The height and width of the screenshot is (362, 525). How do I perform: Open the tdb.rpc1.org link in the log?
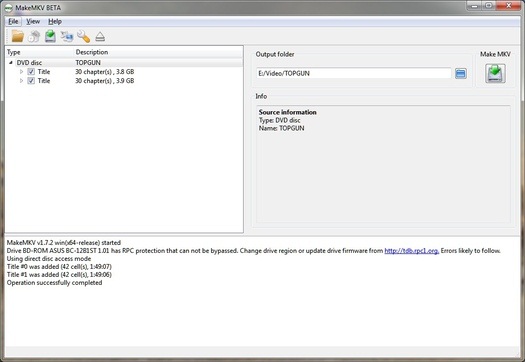tap(411, 250)
